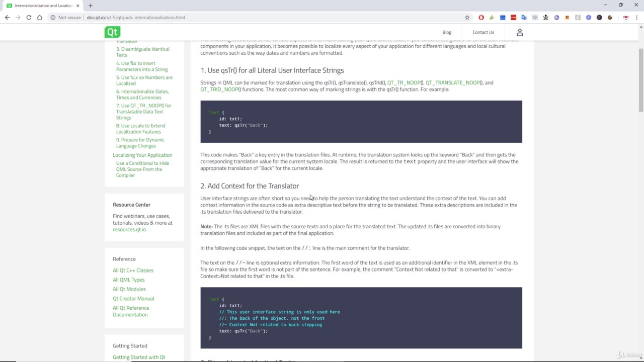Screen dimensions: 644x362
Task: Reload the page
Action: click(29, 18)
